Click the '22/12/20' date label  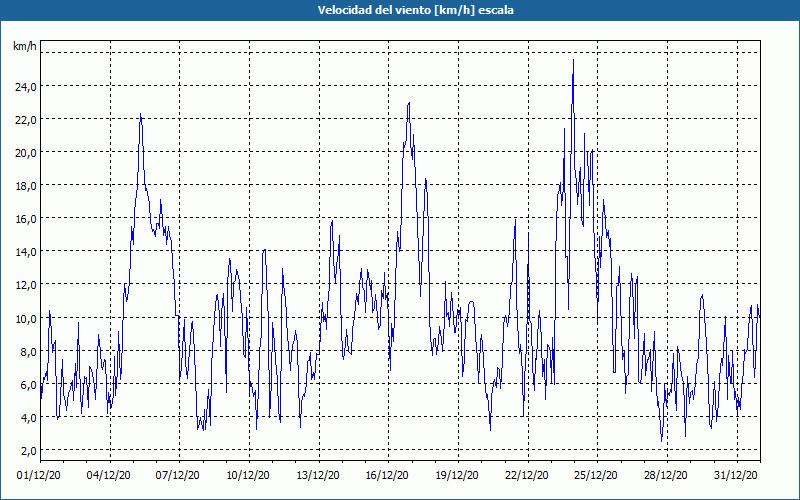click(x=527, y=476)
